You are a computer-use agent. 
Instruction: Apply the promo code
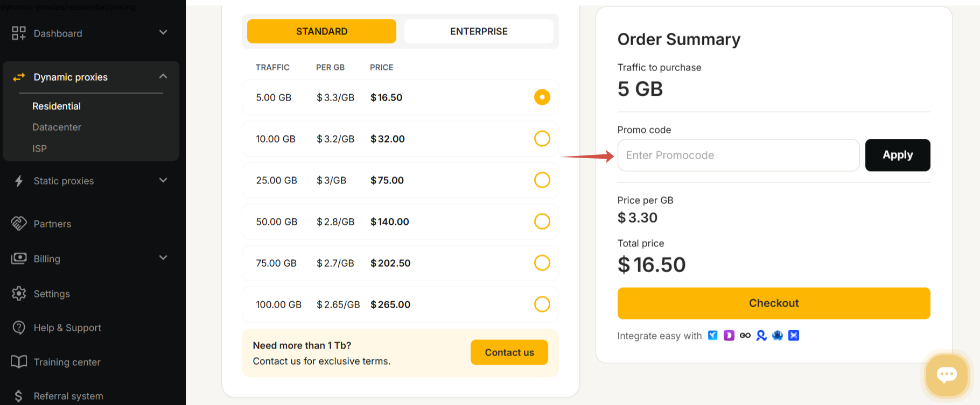click(x=897, y=155)
